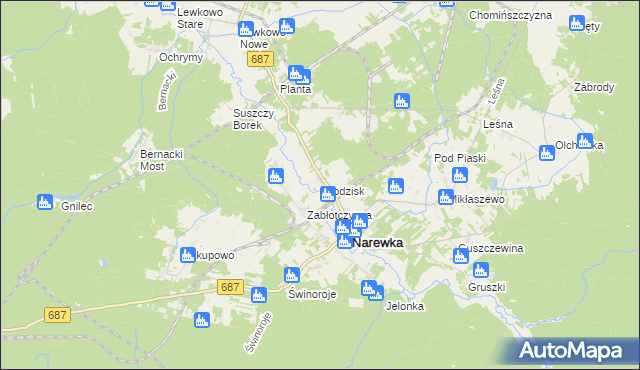Select the factory icon left of Olchówka
The width and height of the screenshot is (640, 370).
547,153
